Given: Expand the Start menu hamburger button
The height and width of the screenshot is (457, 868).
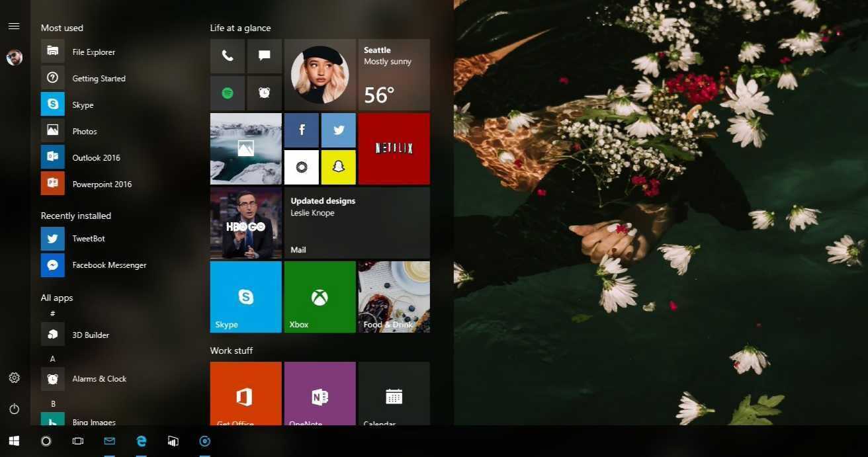Looking at the screenshot, I should (x=14, y=26).
